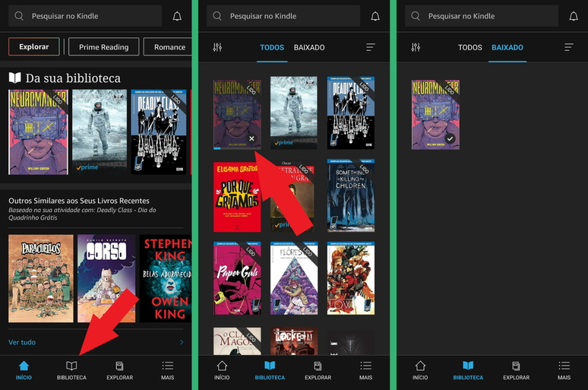
Task: Tap INÍCIO home icon in right panel
Action: coord(420,370)
